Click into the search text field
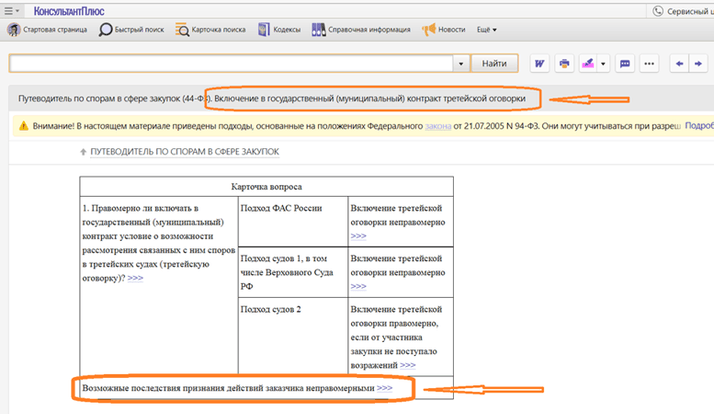 tap(230, 63)
